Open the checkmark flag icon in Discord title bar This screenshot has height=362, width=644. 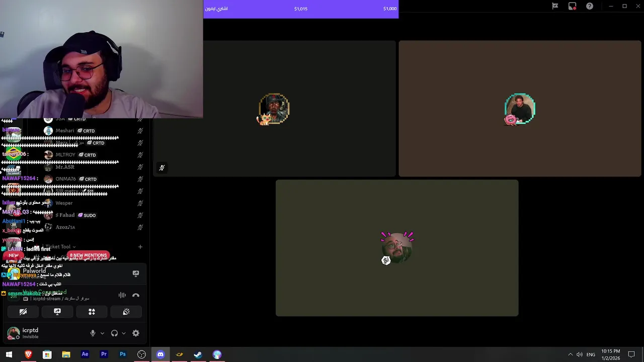point(555,6)
